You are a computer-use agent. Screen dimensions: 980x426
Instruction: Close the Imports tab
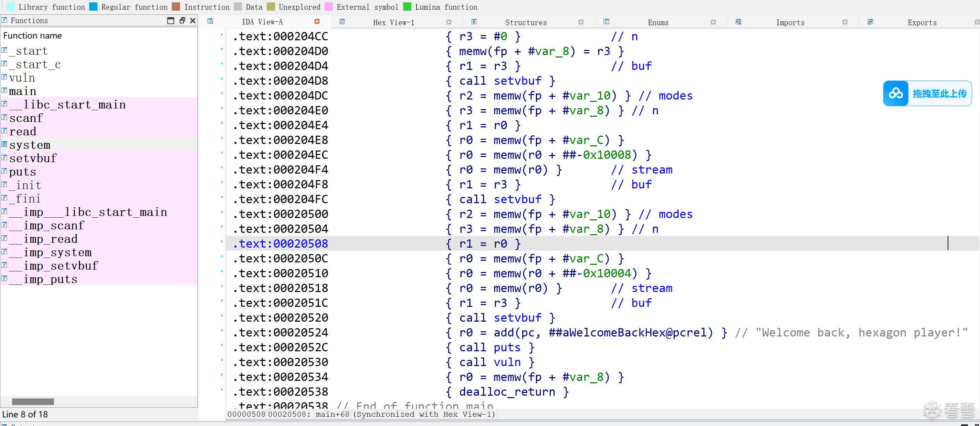[x=845, y=22]
